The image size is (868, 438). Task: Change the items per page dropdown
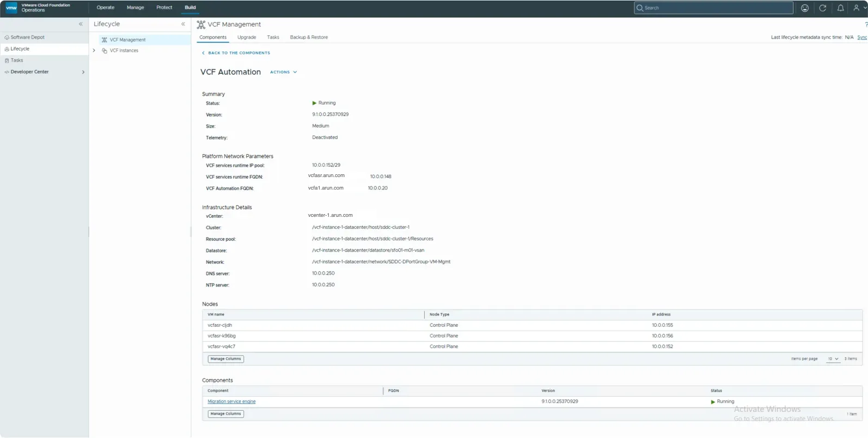click(x=833, y=359)
